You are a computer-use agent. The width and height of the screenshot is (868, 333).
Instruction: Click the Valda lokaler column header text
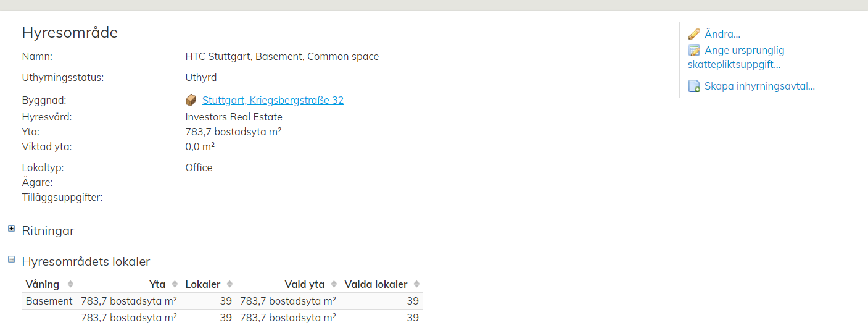(376, 284)
